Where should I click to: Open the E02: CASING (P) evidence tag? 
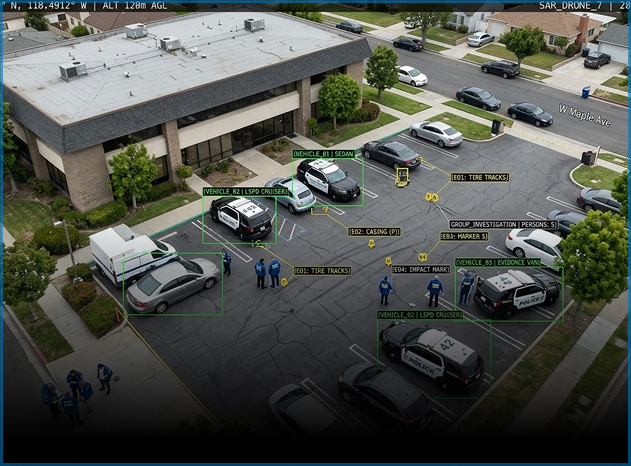pyautogui.click(x=374, y=232)
